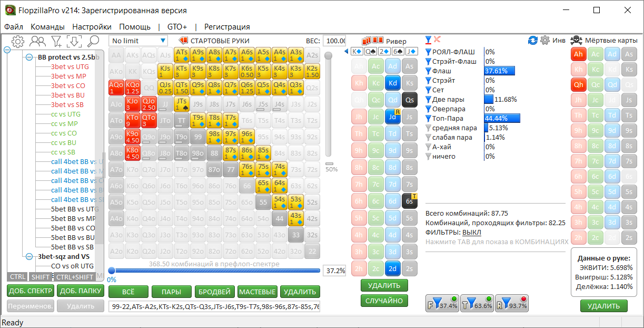Toggle the Qh dead card
This screenshot has height=328, width=644.
[x=579, y=85]
